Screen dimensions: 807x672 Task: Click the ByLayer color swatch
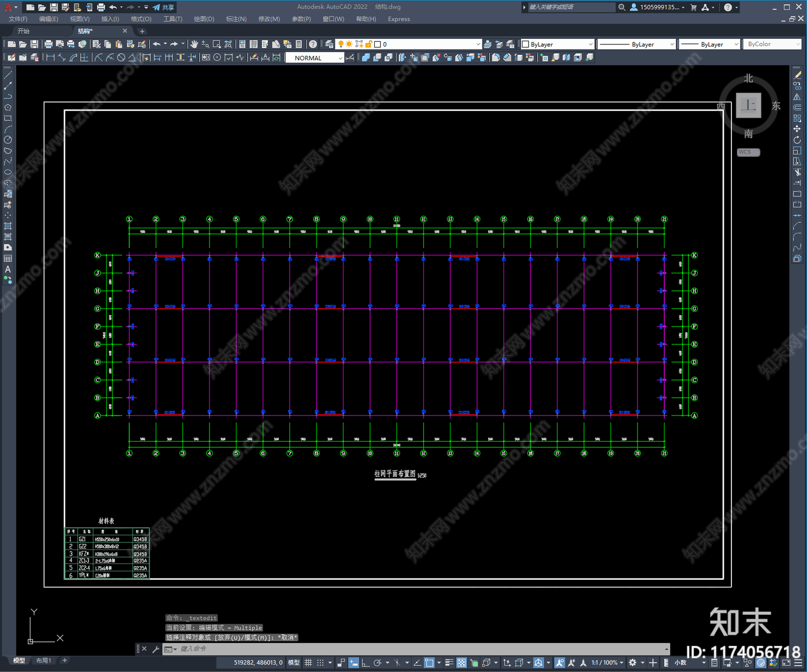click(526, 44)
